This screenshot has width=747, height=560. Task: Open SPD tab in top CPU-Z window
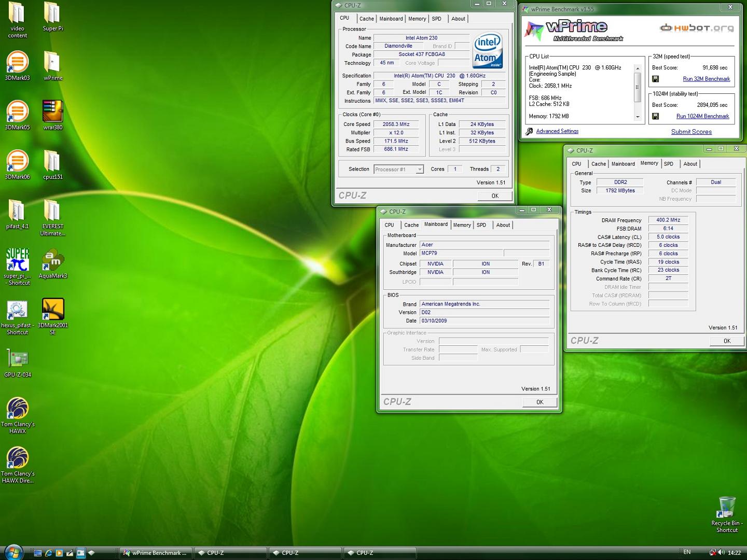[437, 19]
